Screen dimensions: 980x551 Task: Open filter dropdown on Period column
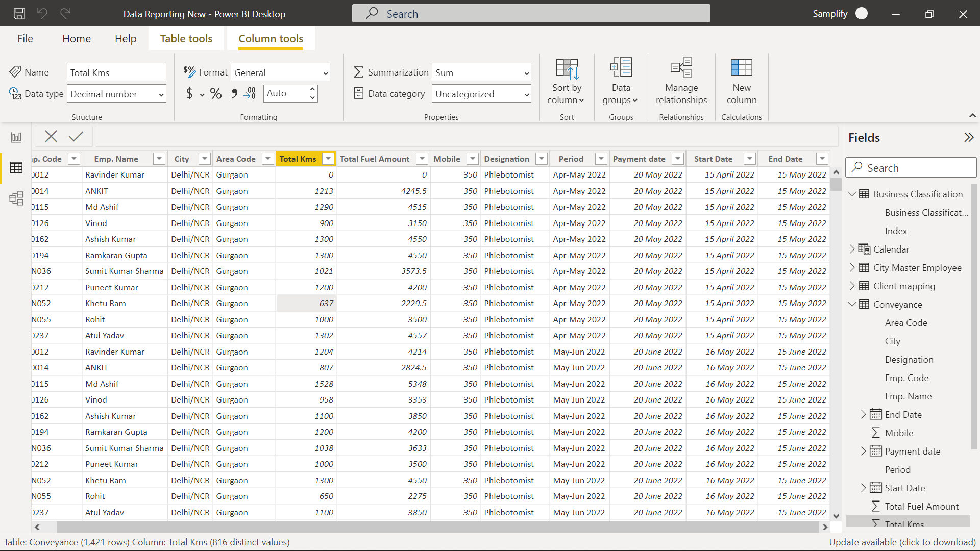(x=601, y=159)
